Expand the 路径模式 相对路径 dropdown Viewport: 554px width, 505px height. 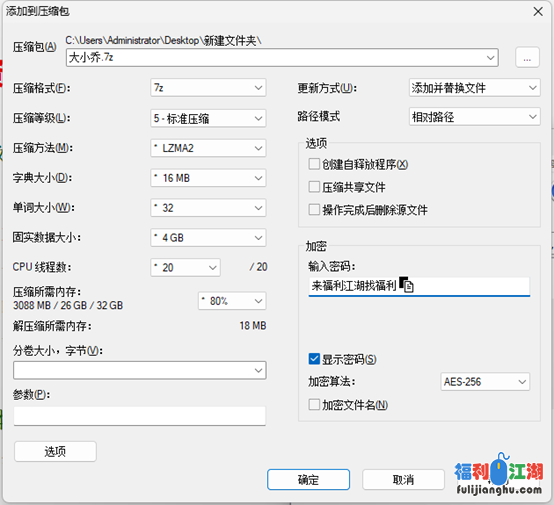[475, 117]
